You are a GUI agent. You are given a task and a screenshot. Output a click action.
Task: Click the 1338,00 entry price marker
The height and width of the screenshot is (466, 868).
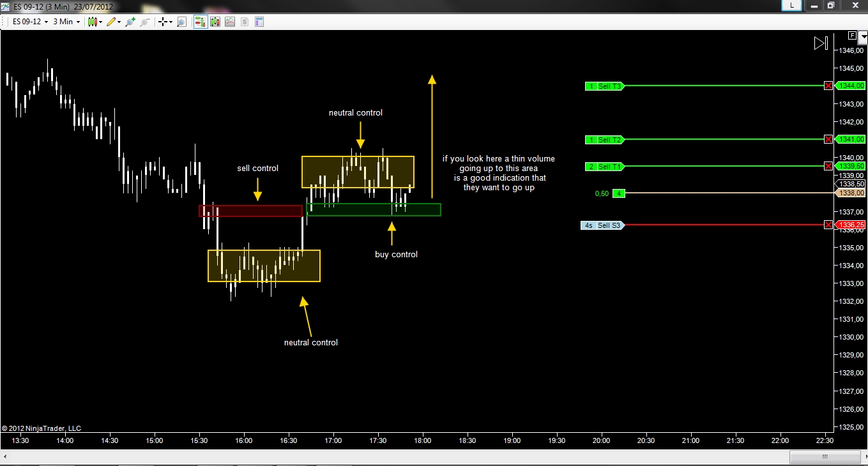[x=851, y=193]
